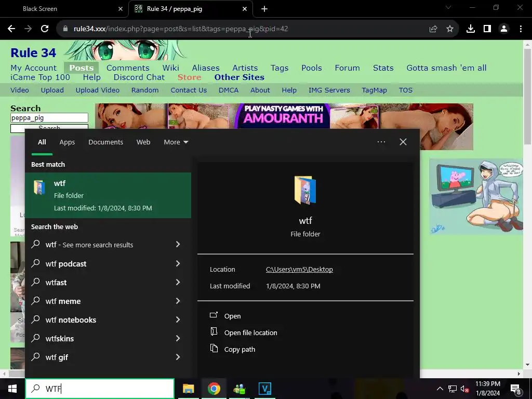Open the Chrome profile icon
This screenshot has height=399, width=532.
(x=504, y=29)
